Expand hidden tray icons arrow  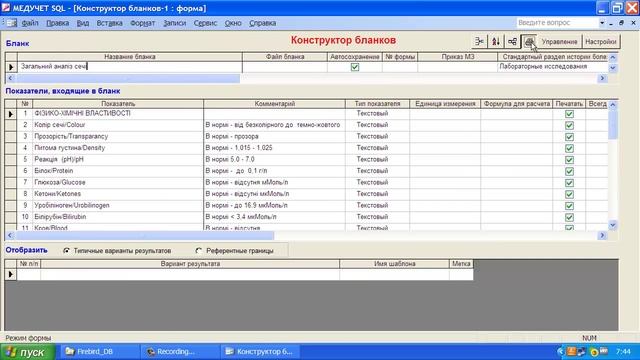pyautogui.click(x=560, y=351)
